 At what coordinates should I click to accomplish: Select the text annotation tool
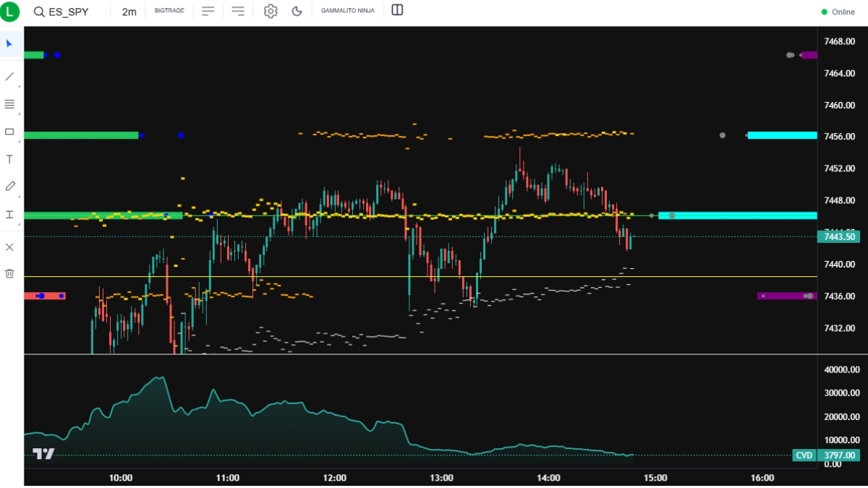[9, 159]
